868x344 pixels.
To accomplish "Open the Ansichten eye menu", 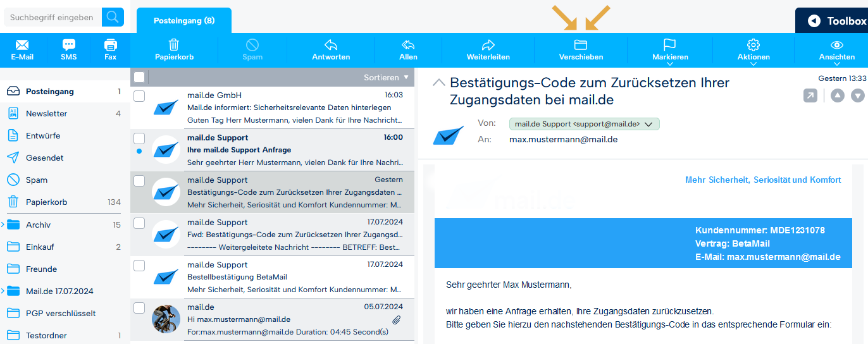I will [x=837, y=51].
